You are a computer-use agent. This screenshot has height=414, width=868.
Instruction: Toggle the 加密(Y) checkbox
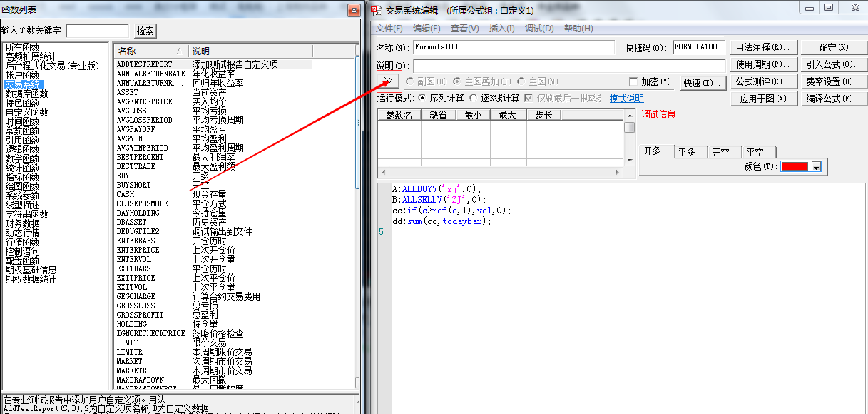(633, 81)
